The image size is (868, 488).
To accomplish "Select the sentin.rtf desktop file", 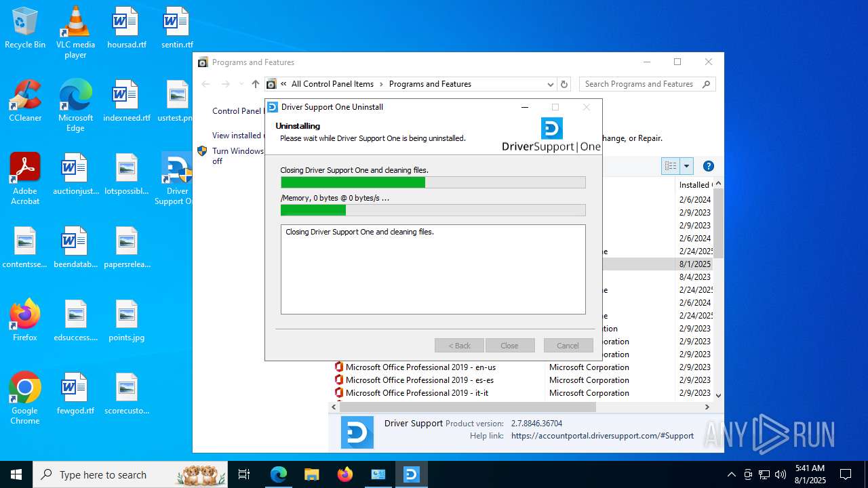I will [177, 28].
